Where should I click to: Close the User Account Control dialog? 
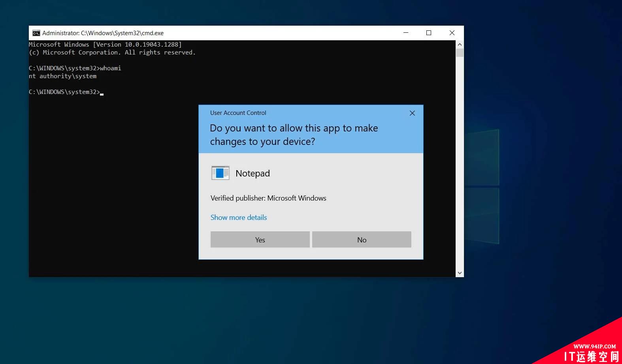coord(412,113)
